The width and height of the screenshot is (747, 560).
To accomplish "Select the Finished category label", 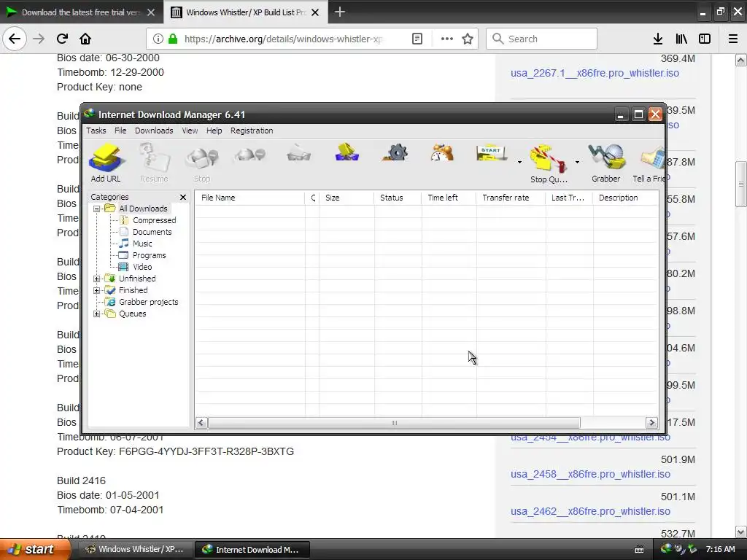I will [x=133, y=290].
